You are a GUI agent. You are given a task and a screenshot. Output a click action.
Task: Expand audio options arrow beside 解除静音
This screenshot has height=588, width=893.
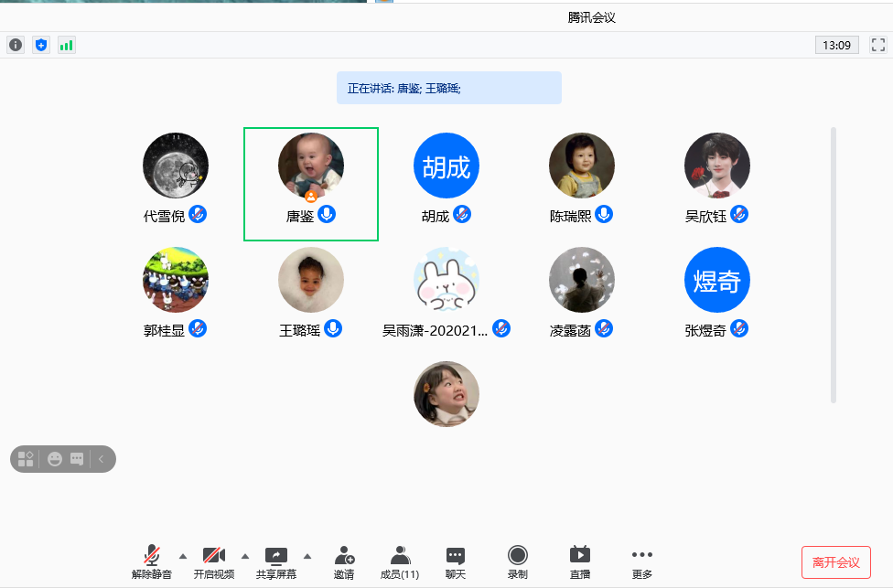tap(183, 556)
